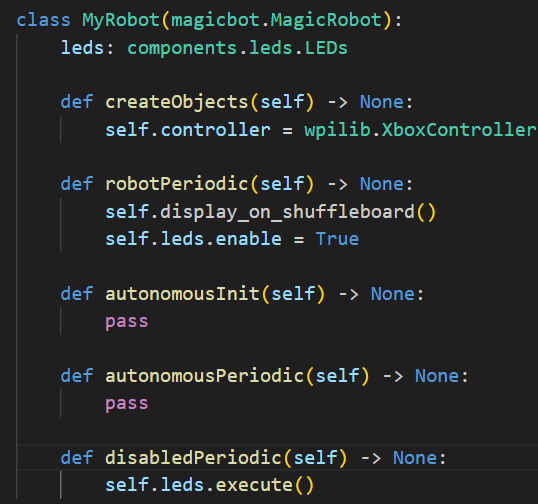Click pass statement under autonomousInit
The width and height of the screenshot is (538, 504).
127,322
